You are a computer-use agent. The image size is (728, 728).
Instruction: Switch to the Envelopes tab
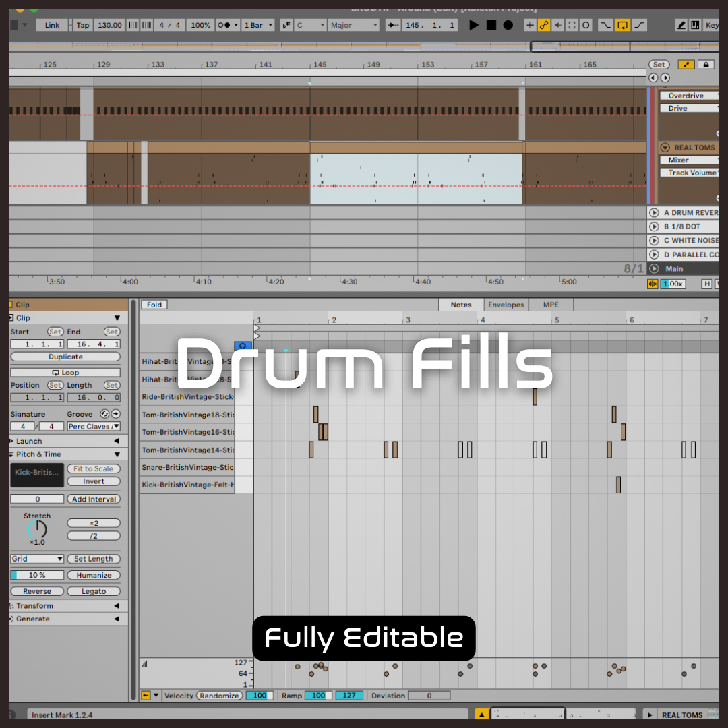click(x=506, y=305)
